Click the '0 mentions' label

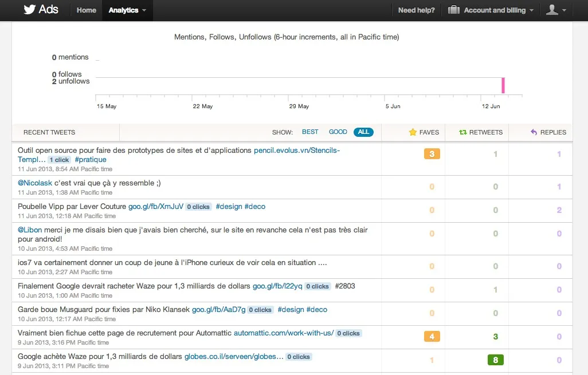click(x=70, y=57)
